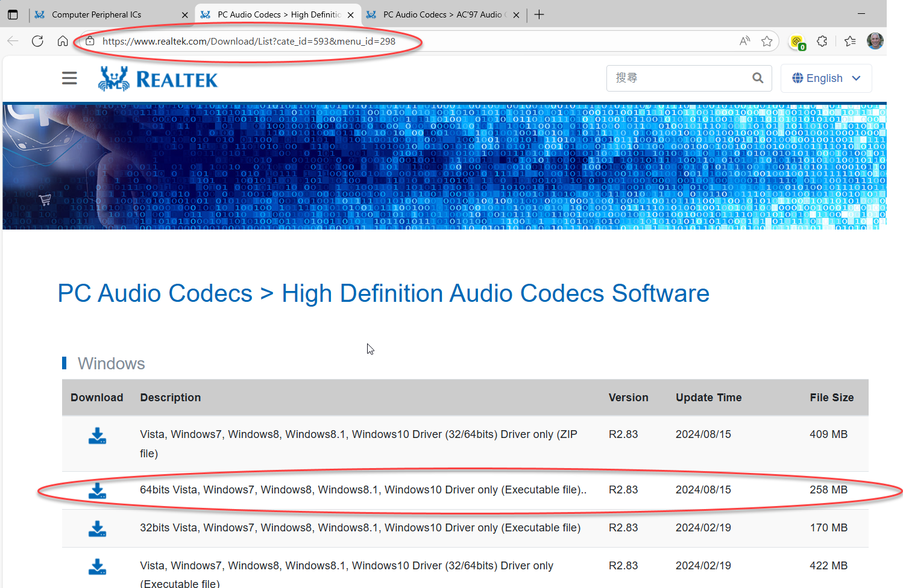Image resolution: width=903 pixels, height=588 pixels.
Task: Minimize the browser window
Action: pyautogui.click(x=861, y=13)
